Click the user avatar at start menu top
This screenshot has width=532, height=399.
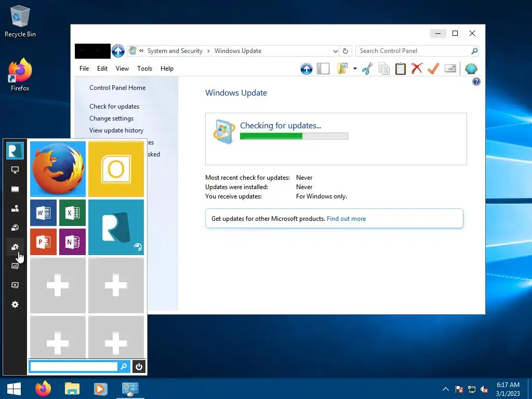pyautogui.click(x=15, y=151)
